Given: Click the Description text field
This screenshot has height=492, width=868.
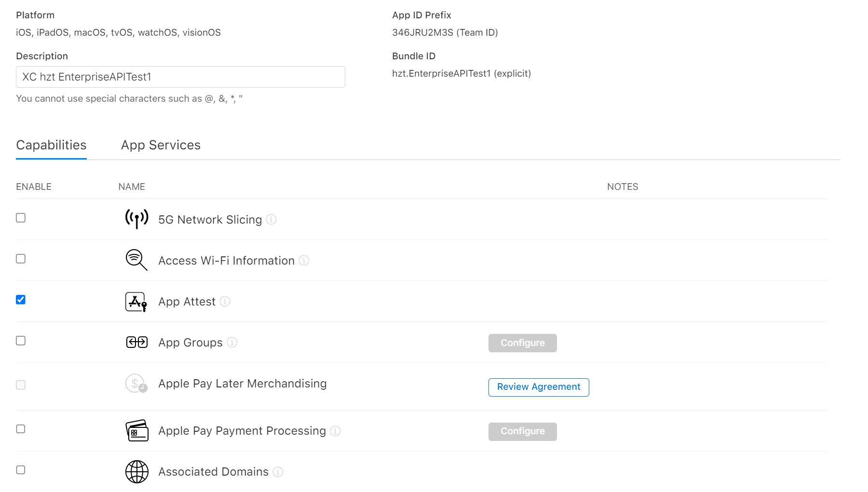Looking at the screenshot, I should coord(180,77).
